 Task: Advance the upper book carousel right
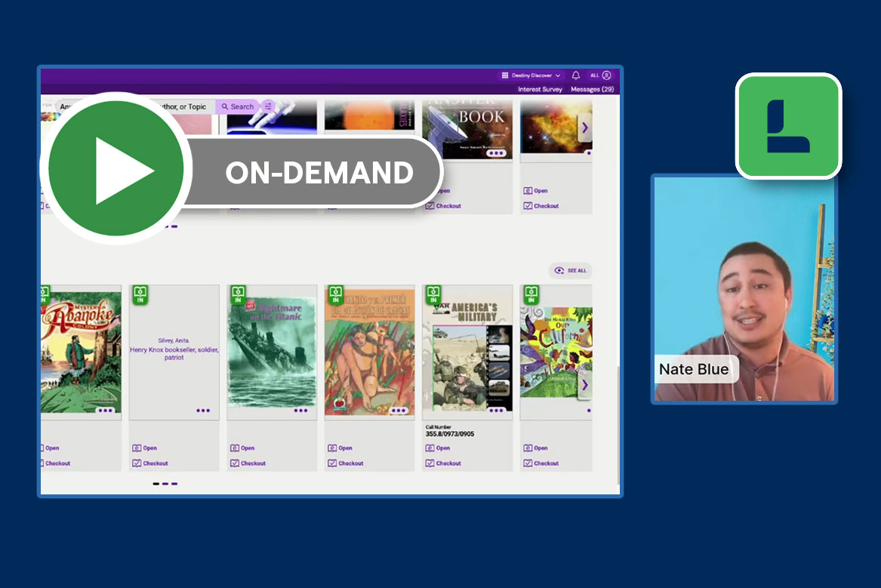[x=584, y=128]
